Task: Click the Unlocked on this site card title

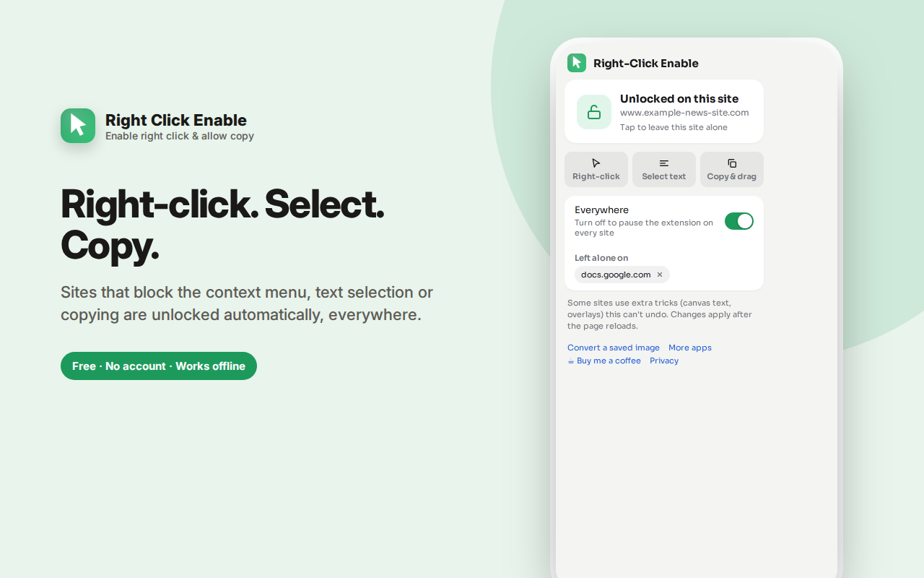Action: [x=679, y=99]
